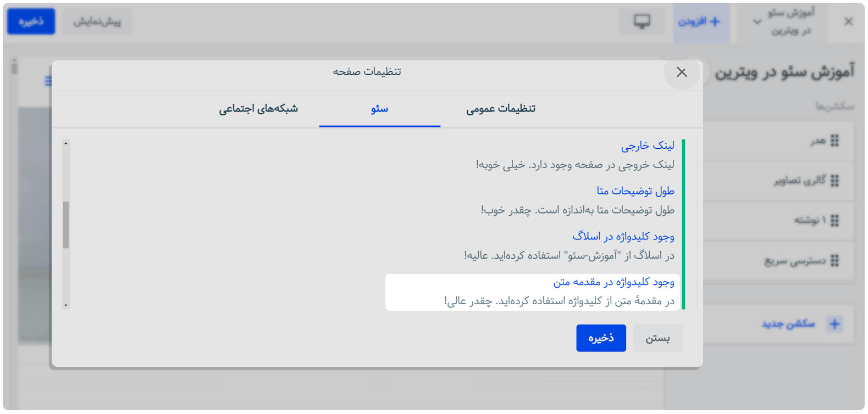Click the سکشن‌ها sidebar label
This screenshot has width=868, height=414.
[834, 106]
